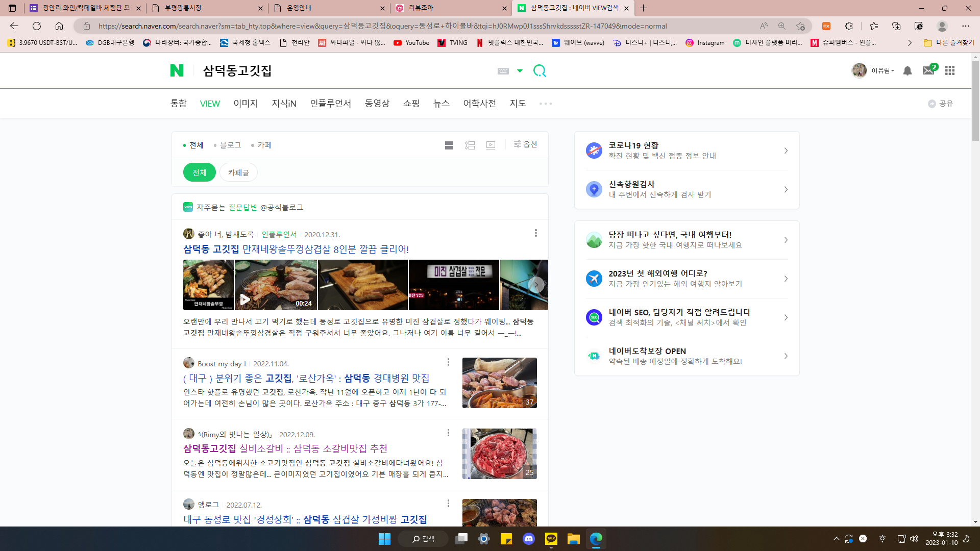
Task: Open the mail icon with badge 2
Action: 928,70
